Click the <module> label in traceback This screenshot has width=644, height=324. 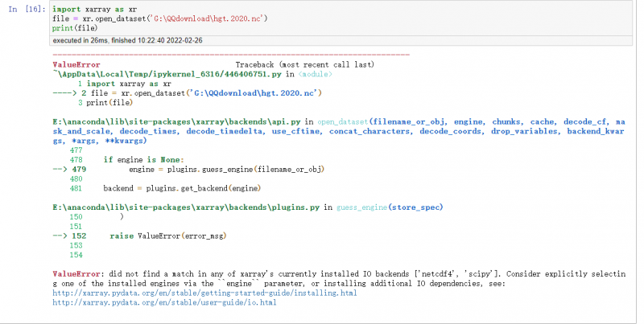[x=312, y=73]
